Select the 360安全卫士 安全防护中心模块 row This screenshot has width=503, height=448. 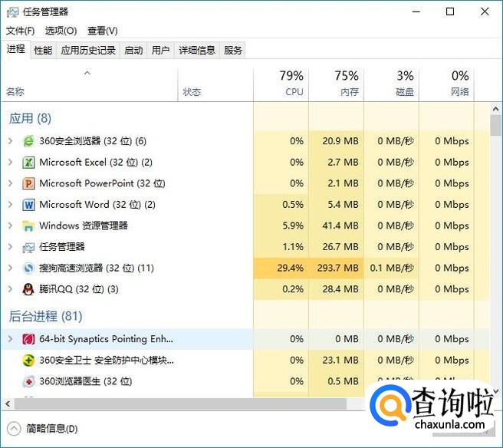(245, 360)
